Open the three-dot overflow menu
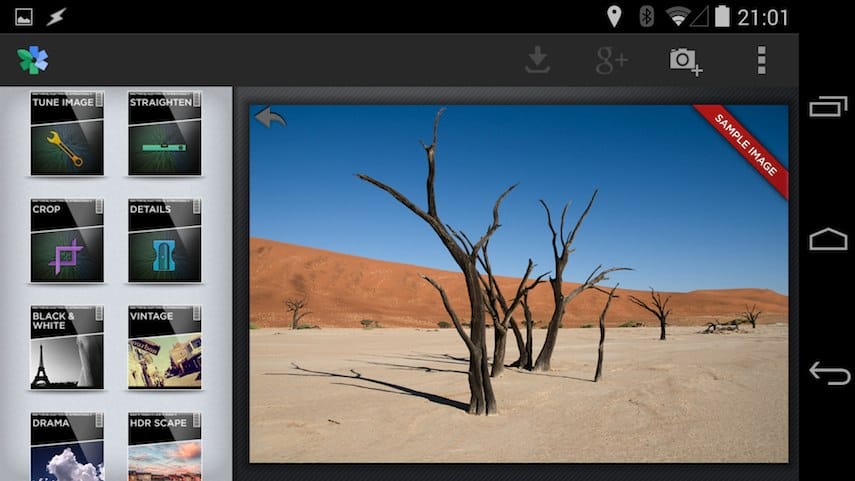This screenshot has height=481, width=855. pyautogui.click(x=762, y=60)
